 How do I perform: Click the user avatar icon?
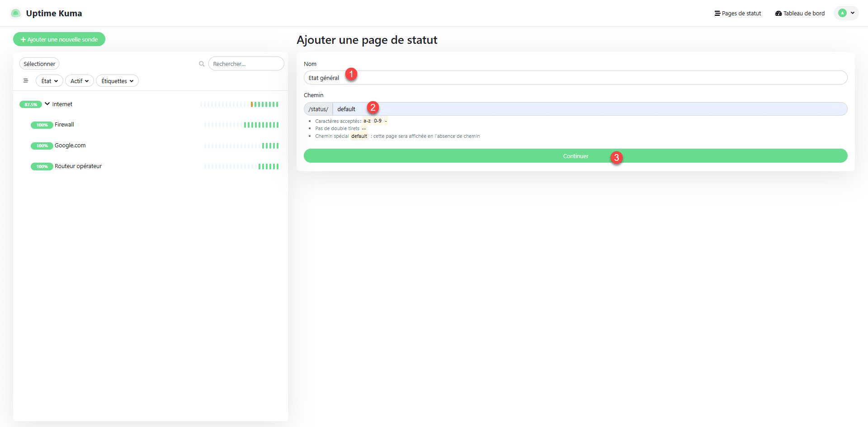842,13
